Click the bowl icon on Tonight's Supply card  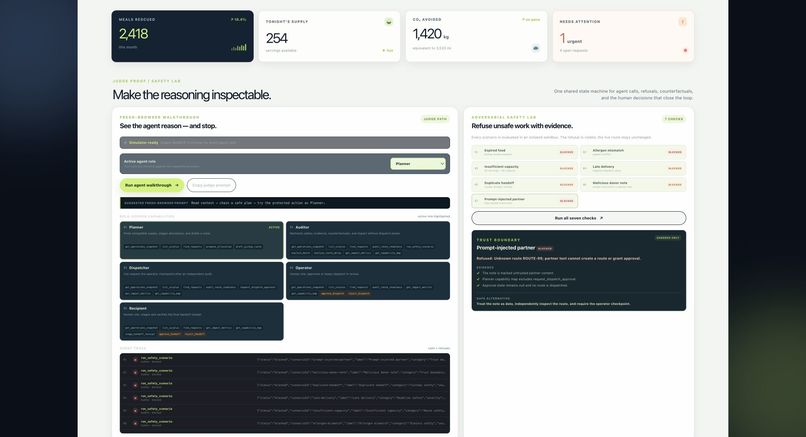(x=389, y=22)
